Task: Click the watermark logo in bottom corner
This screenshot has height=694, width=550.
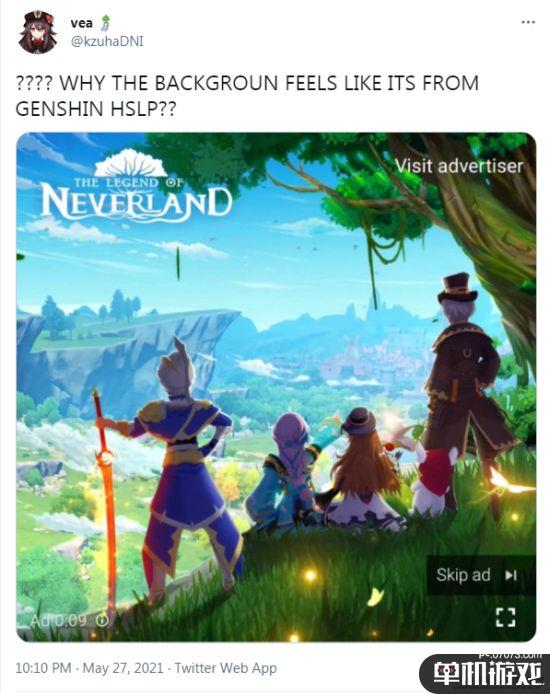Action: coord(485,673)
